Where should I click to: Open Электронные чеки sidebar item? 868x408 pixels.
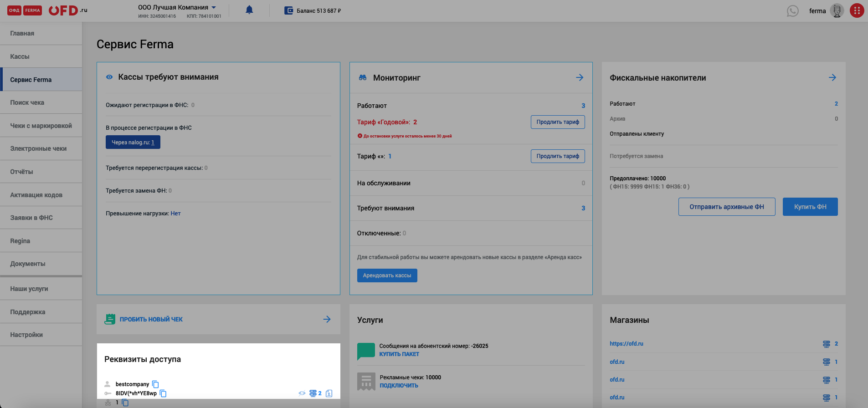point(38,148)
